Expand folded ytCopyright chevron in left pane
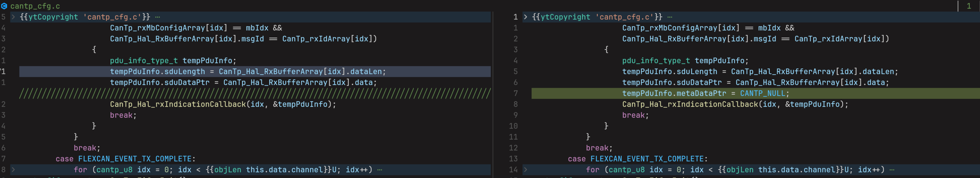Screen dimensions: 980x178 click(13, 17)
